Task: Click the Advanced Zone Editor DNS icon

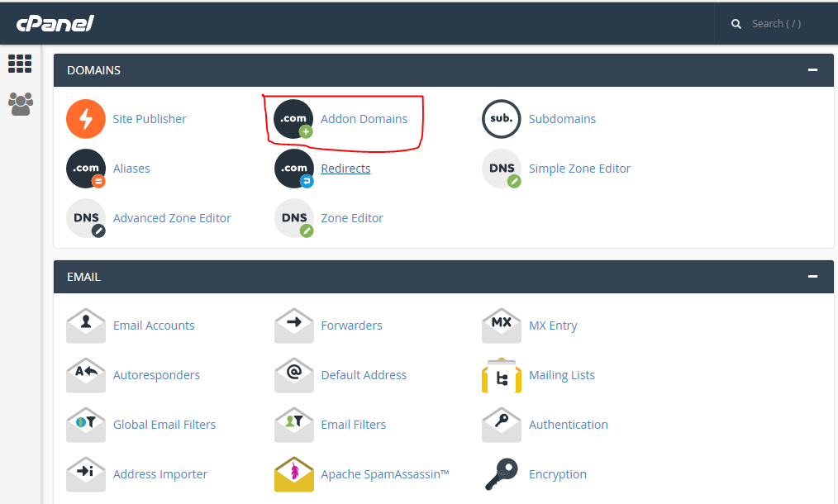Action: 85,218
